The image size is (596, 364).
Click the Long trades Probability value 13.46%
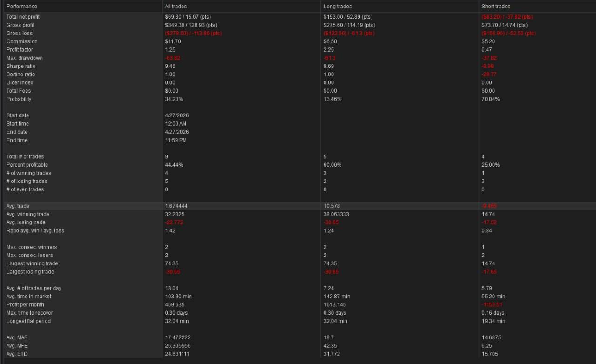click(332, 99)
